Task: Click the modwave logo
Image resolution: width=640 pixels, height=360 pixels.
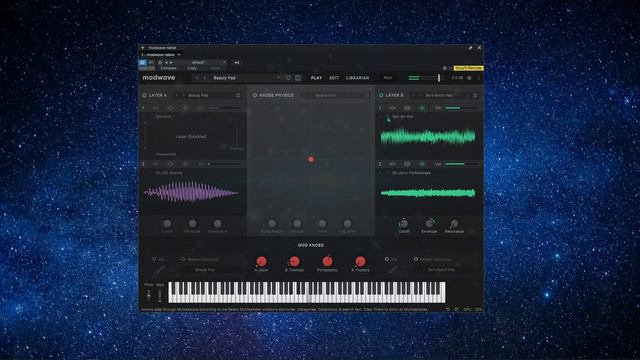Action: (159, 78)
